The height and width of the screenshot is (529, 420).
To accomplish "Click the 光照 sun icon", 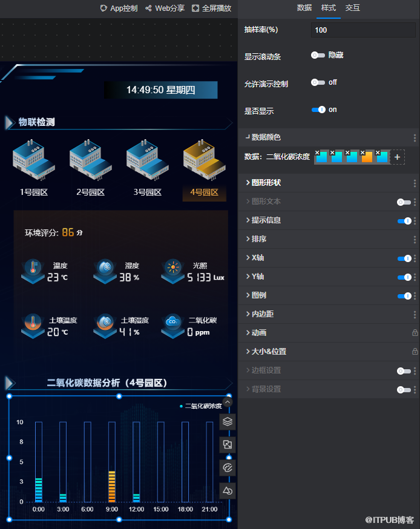I will pyautogui.click(x=173, y=271).
